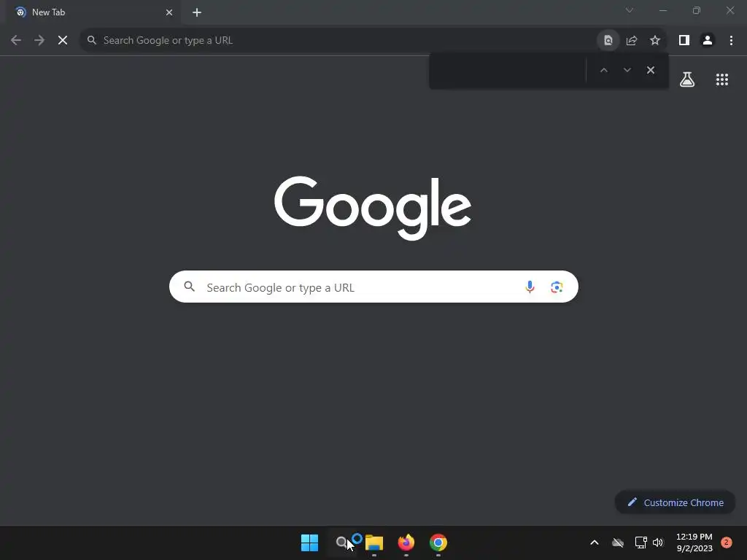This screenshot has height=560, width=747.
Task: Click the find-in-page icon in address bar
Action: click(x=608, y=41)
